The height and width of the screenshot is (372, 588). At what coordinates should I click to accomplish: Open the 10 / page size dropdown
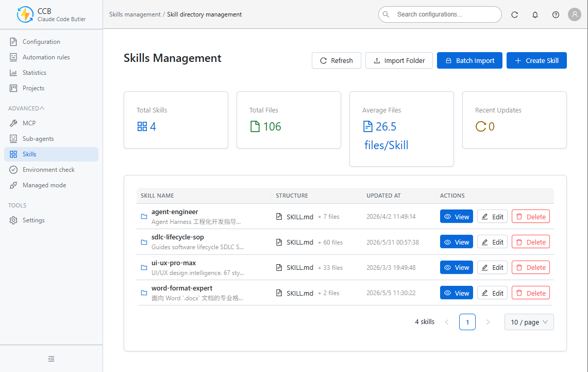click(529, 322)
